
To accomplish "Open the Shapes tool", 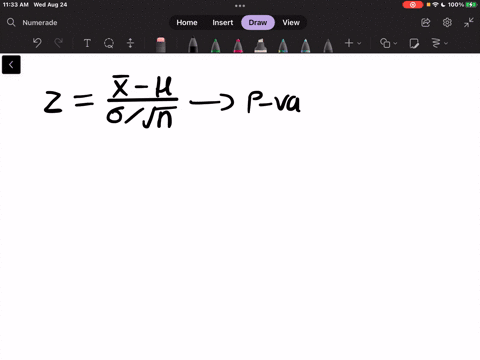I will pyautogui.click(x=385, y=43).
